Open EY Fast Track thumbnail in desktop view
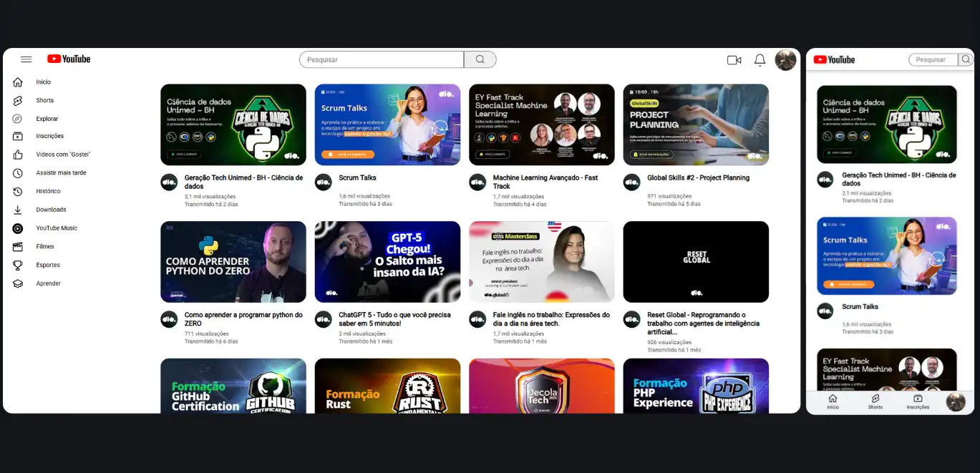 pos(542,125)
